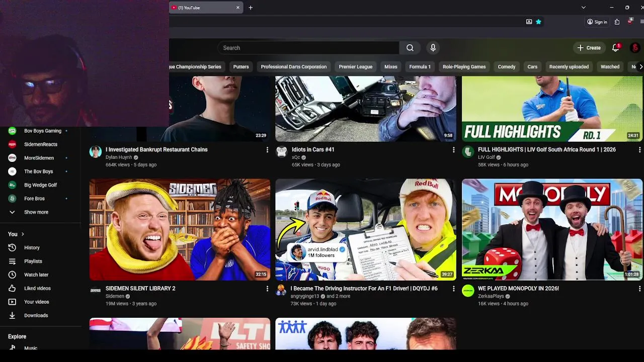
Task: Click the 'angryginge13' channel name
Action: pyautogui.click(x=305, y=296)
